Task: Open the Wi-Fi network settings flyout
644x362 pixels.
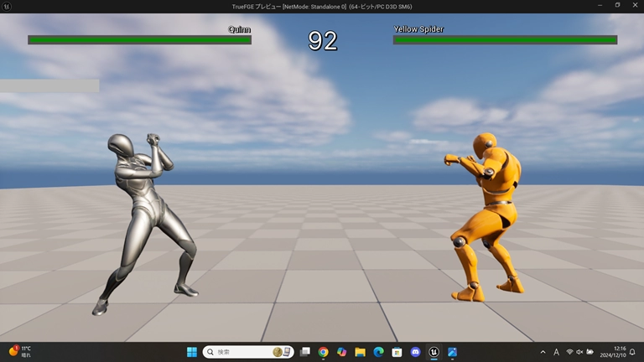Action: click(x=569, y=352)
